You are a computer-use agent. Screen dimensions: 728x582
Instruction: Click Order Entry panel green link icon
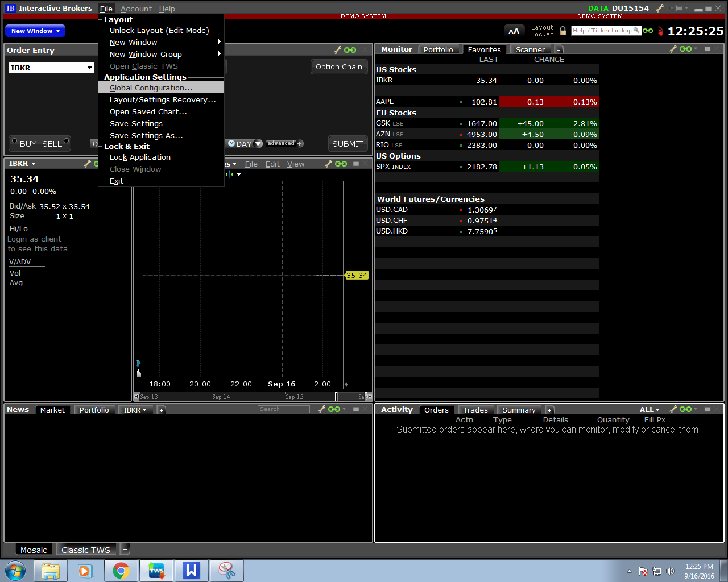350,50
